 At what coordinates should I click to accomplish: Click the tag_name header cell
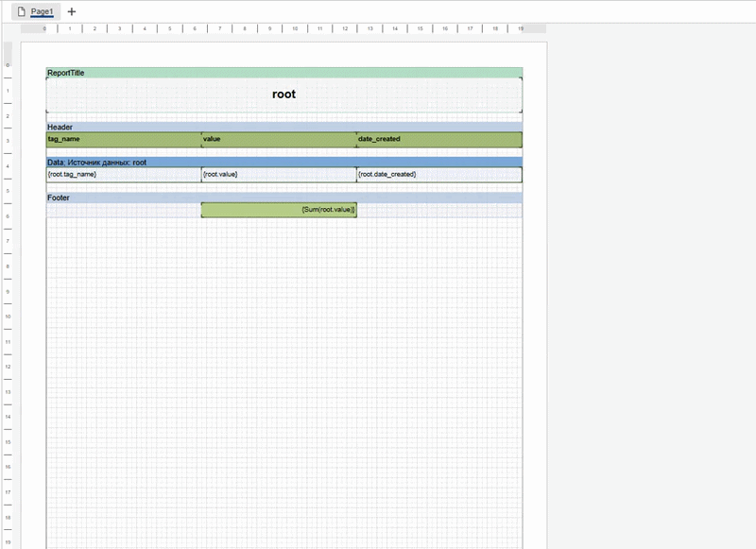pyautogui.click(x=123, y=140)
